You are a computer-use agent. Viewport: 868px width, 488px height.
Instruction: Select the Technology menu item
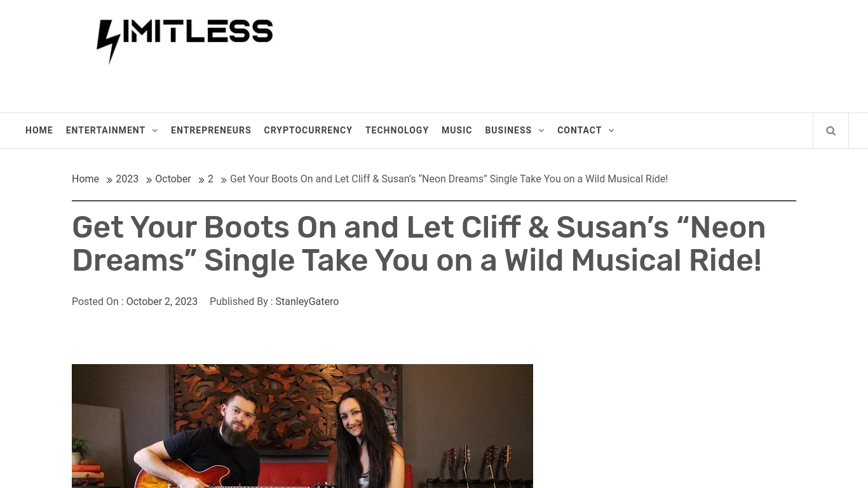pos(397,130)
